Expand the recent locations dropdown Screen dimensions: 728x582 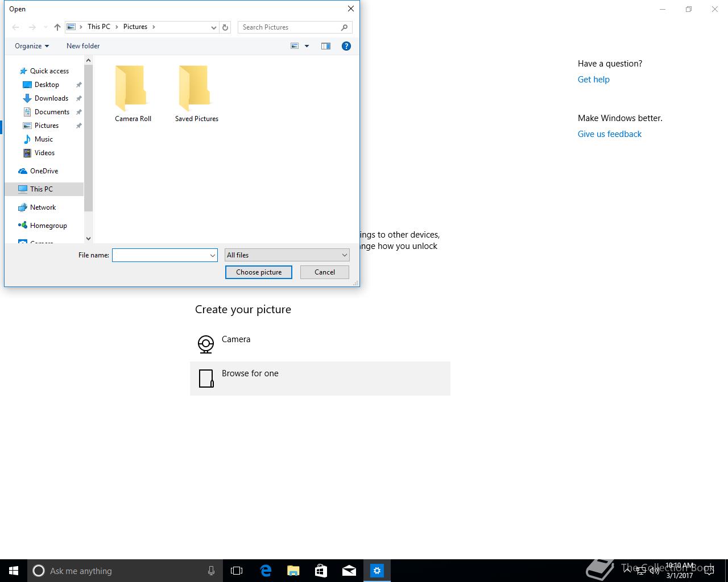(45, 27)
